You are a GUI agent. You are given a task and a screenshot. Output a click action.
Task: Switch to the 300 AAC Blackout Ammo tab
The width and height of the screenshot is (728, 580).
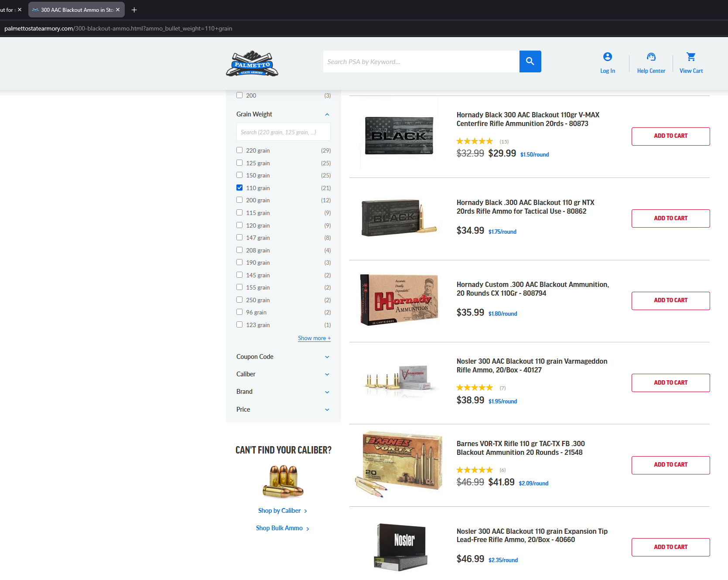point(76,10)
